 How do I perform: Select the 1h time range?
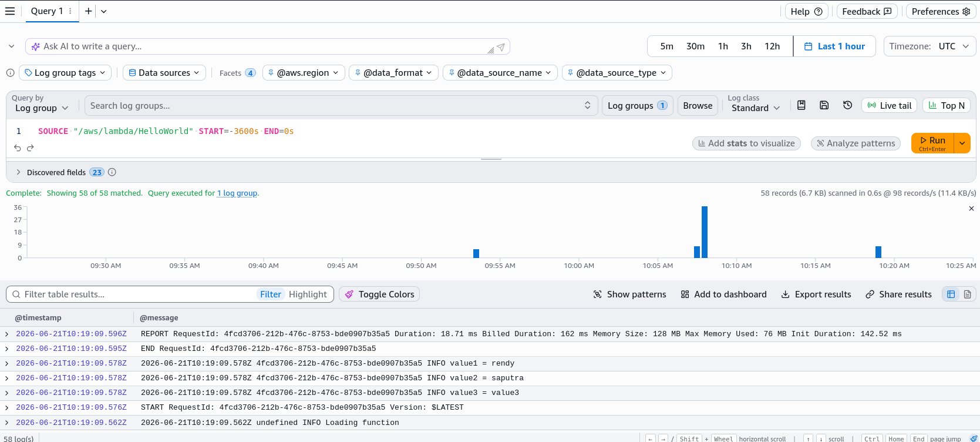pyautogui.click(x=723, y=46)
